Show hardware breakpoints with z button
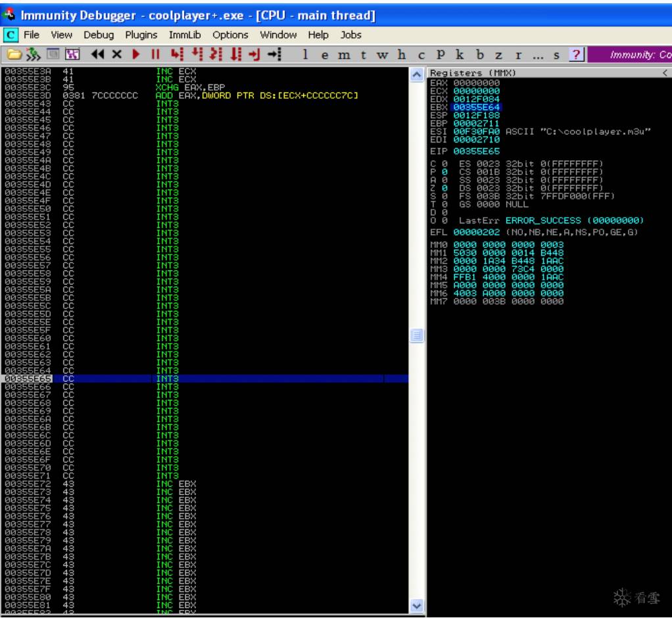 pos(498,55)
